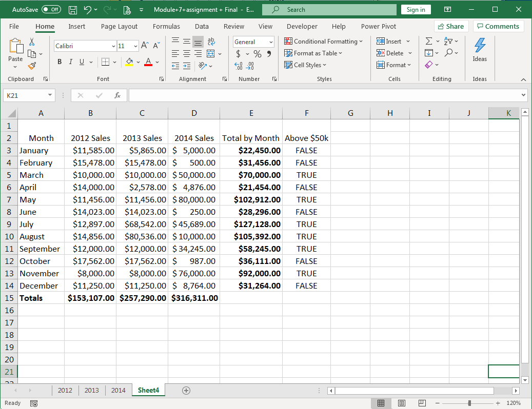The image size is (532, 409).
Task: Click the Percent Style icon
Action: 257,53
